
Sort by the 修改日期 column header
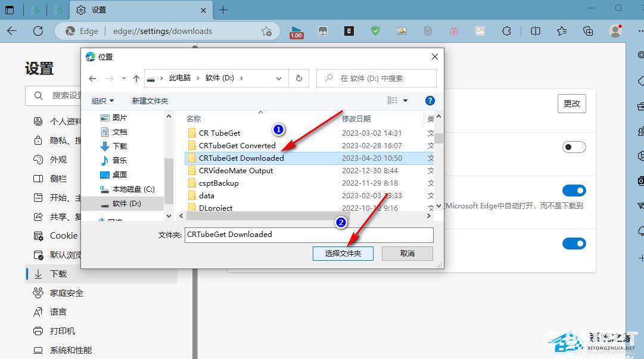tap(356, 119)
